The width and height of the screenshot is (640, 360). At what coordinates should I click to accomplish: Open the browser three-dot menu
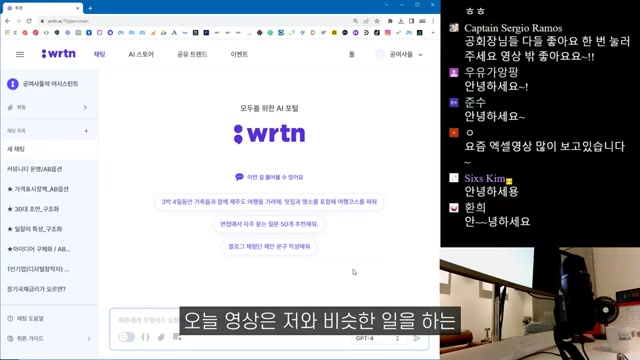433,21
